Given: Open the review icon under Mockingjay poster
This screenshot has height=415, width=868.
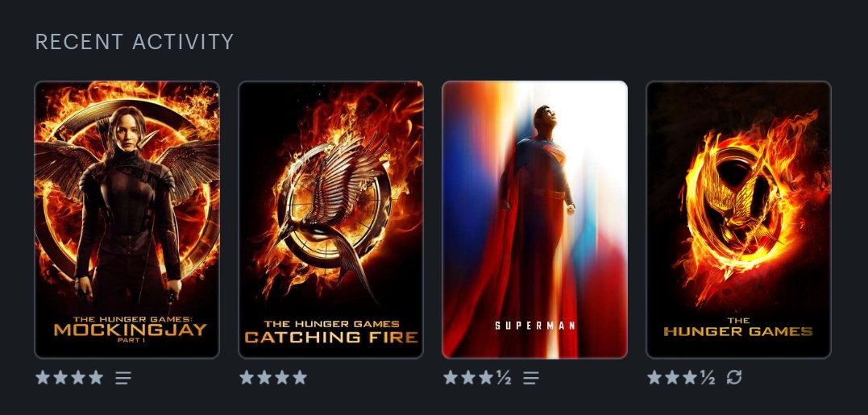Looking at the screenshot, I should 123,378.
